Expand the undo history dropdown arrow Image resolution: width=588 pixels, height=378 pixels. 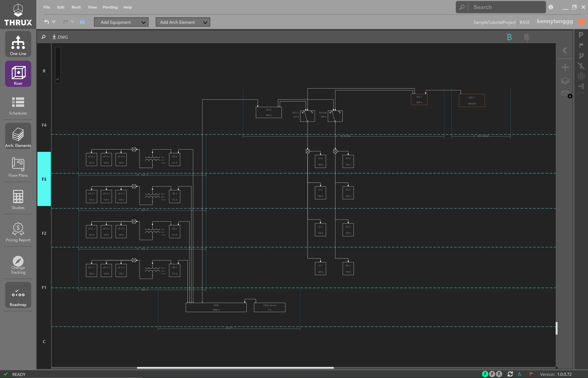[x=54, y=22]
